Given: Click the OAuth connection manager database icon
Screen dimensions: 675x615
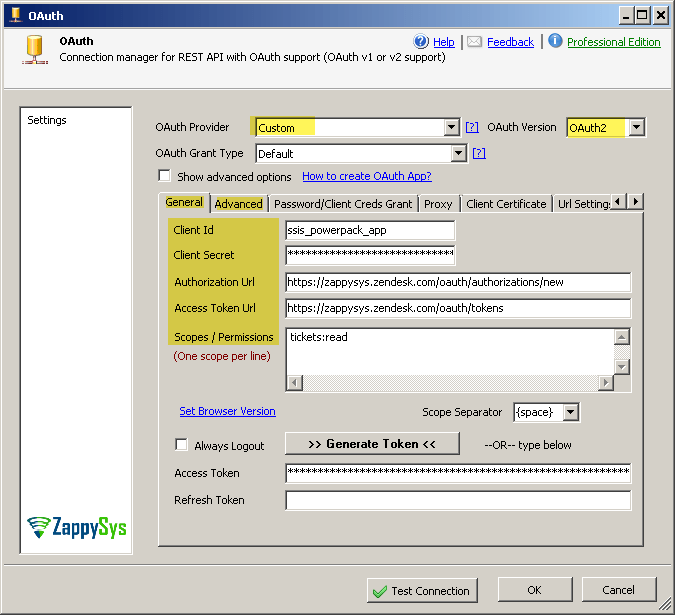Looking at the screenshot, I should [x=34, y=49].
